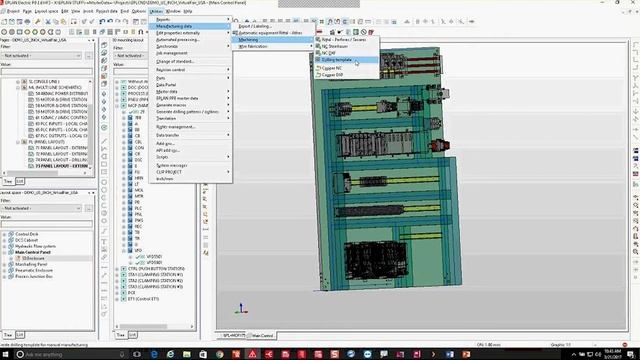
Task: Open 3D mounting layout filter dropdown
Action: [x=130, y=56]
